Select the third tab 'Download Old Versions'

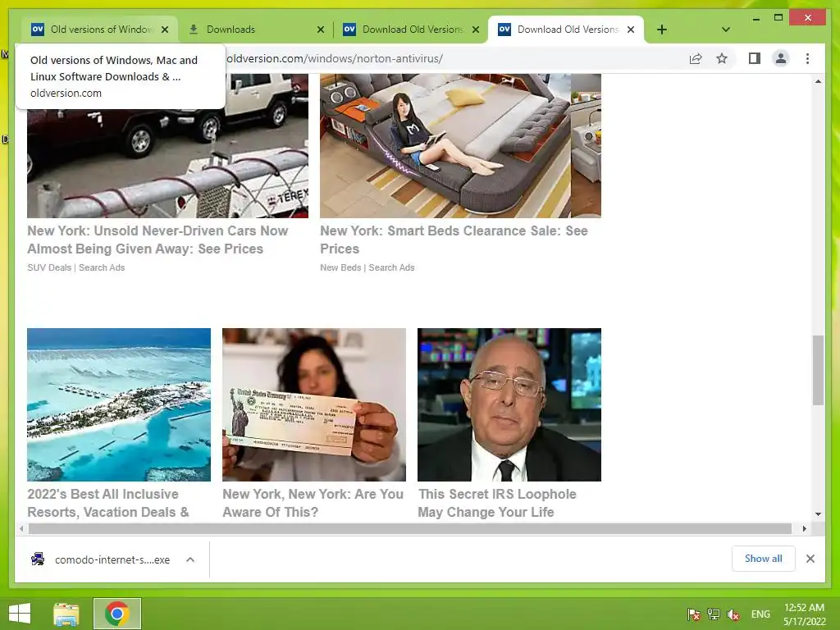pos(413,30)
